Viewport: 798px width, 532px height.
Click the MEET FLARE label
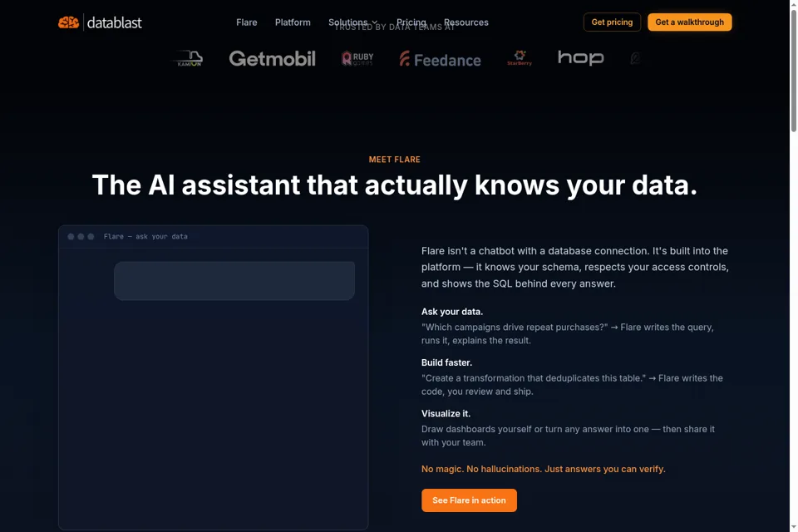pyautogui.click(x=394, y=160)
